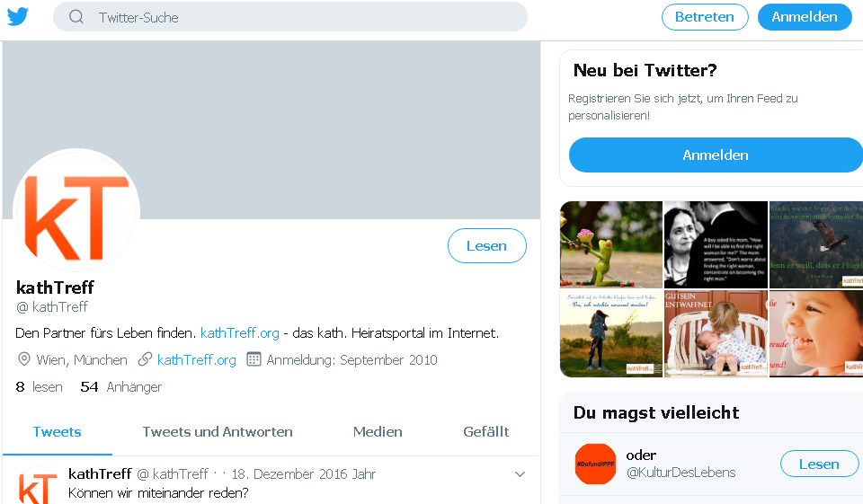Open the KulturDesLebens avatar
This screenshot has width=863, height=504.
(595, 464)
